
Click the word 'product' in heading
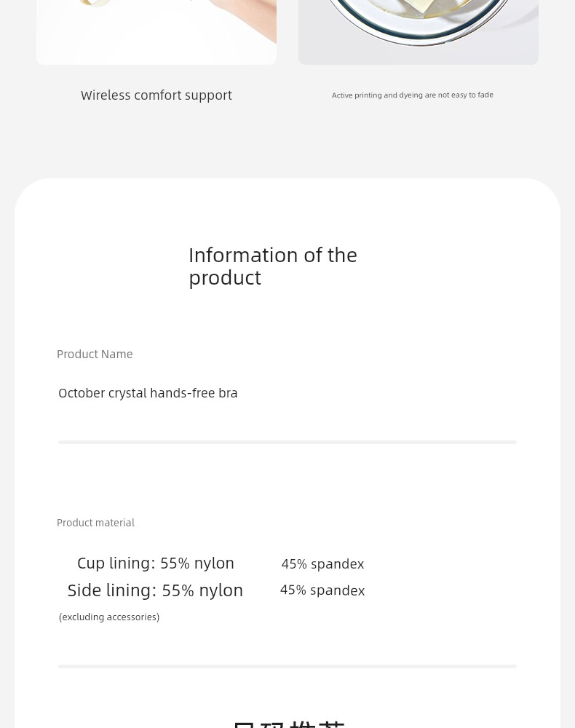point(225,278)
